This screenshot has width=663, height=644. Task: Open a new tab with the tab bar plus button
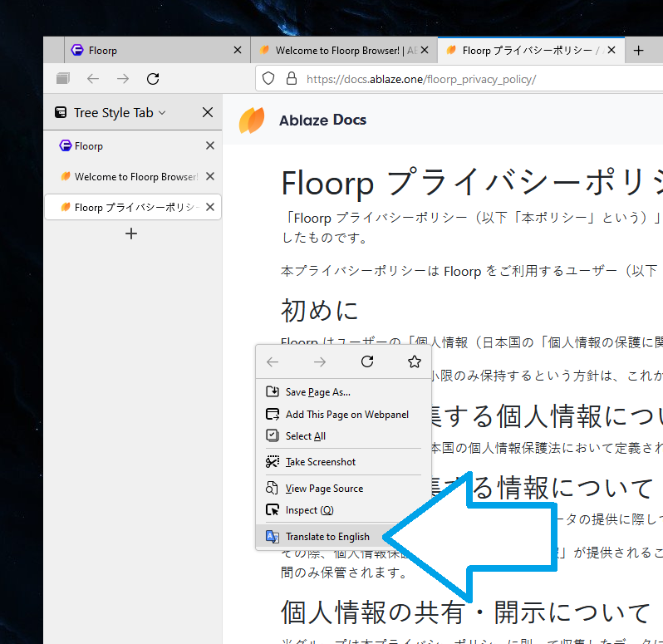click(x=638, y=51)
